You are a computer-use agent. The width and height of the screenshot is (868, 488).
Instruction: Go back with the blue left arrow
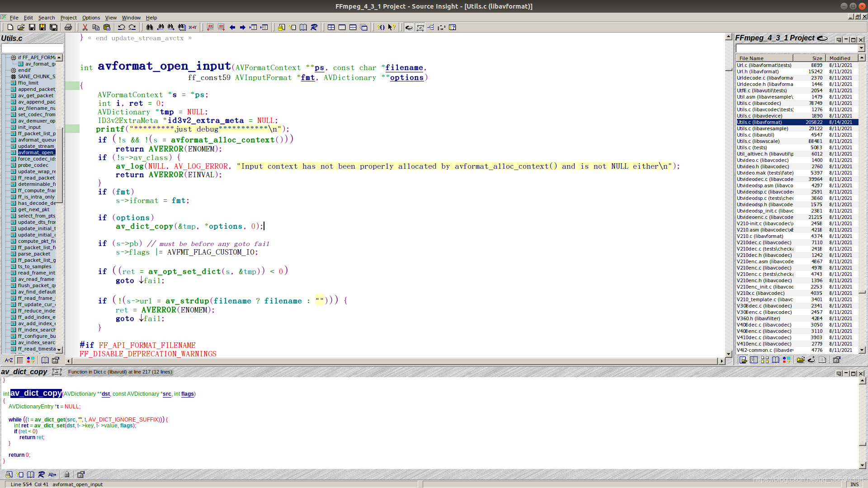232,27
